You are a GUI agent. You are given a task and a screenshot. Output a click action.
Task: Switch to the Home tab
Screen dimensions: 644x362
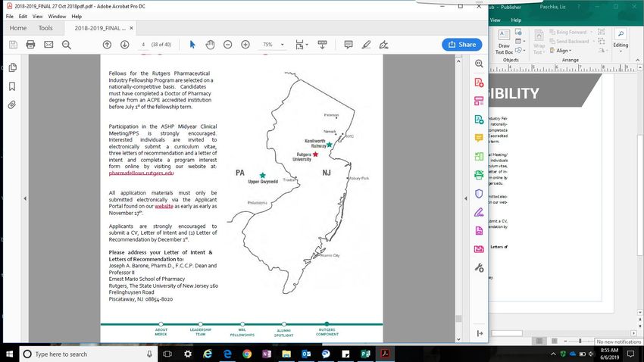point(18,28)
